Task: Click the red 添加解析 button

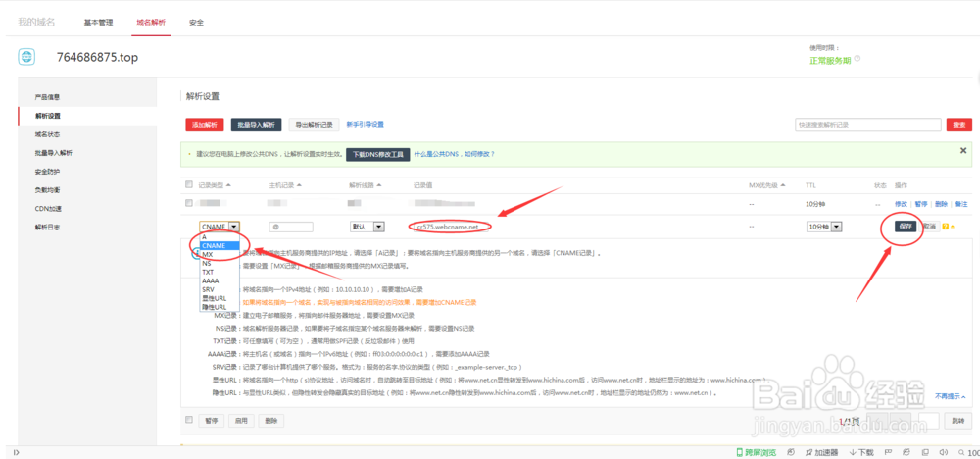Action: [205, 125]
